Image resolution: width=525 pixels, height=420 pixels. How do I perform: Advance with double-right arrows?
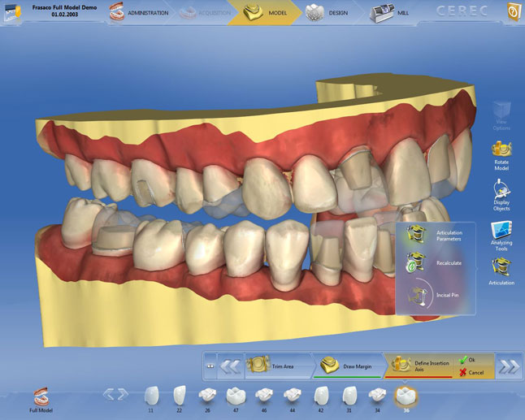point(509,366)
